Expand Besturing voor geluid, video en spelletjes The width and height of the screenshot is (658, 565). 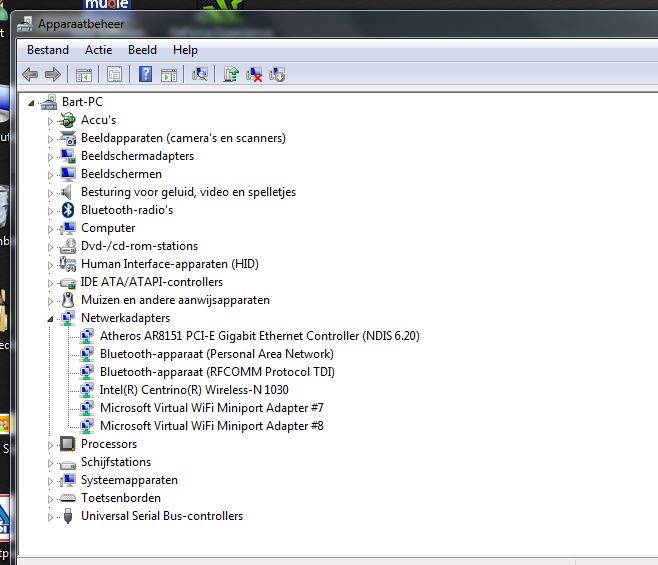coord(50,193)
